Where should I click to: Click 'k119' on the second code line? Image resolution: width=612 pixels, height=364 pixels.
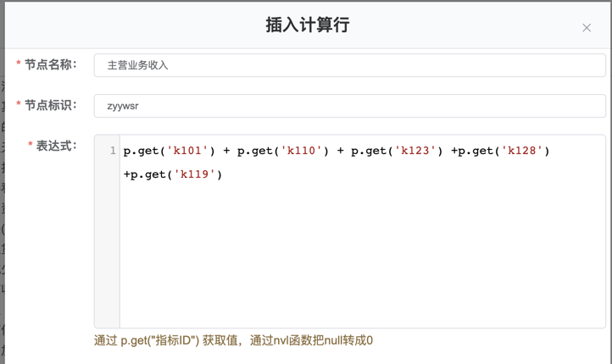click(194, 175)
